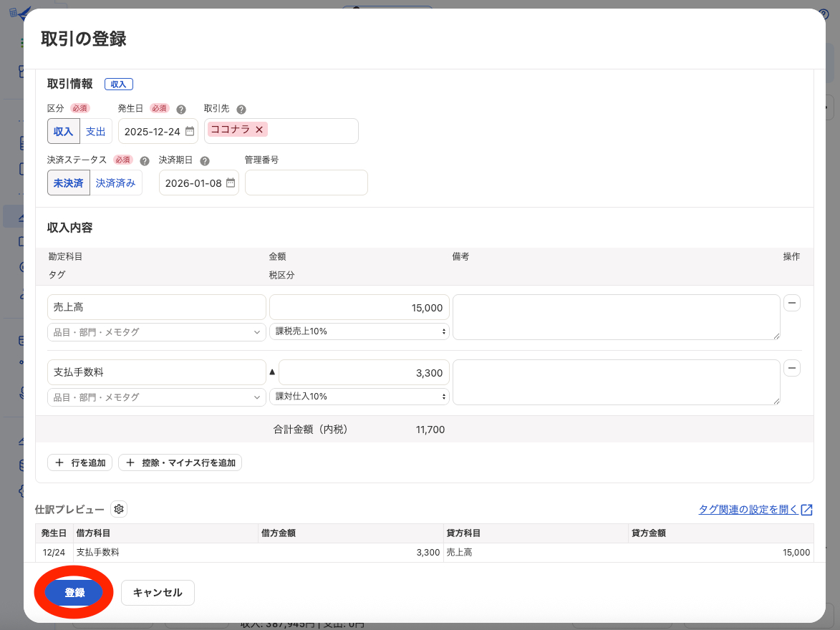840x630 pixels.
Task: Open the calendar for 決済期日
Action: 230,183
